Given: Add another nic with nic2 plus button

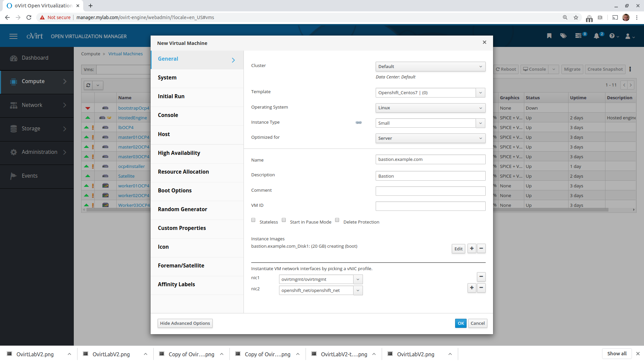Looking at the screenshot, I should click(x=472, y=288).
